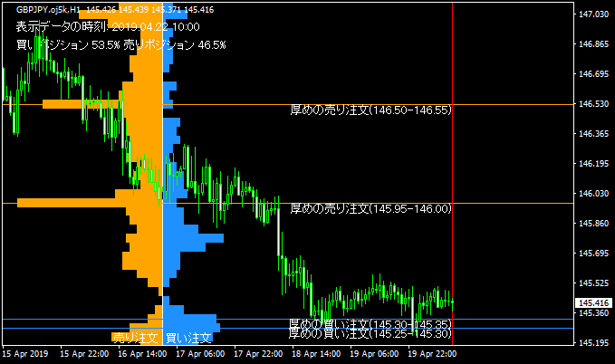This screenshot has width=615, height=364.
Task: Click the 買い注文 label at chart bottom
Action: coord(188,338)
